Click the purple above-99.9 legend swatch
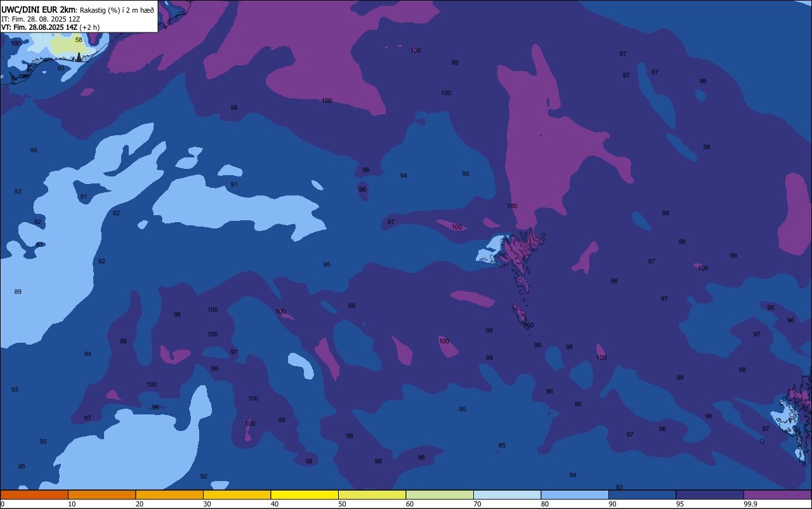Screen dimensions: 812x509 click(x=777, y=494)
